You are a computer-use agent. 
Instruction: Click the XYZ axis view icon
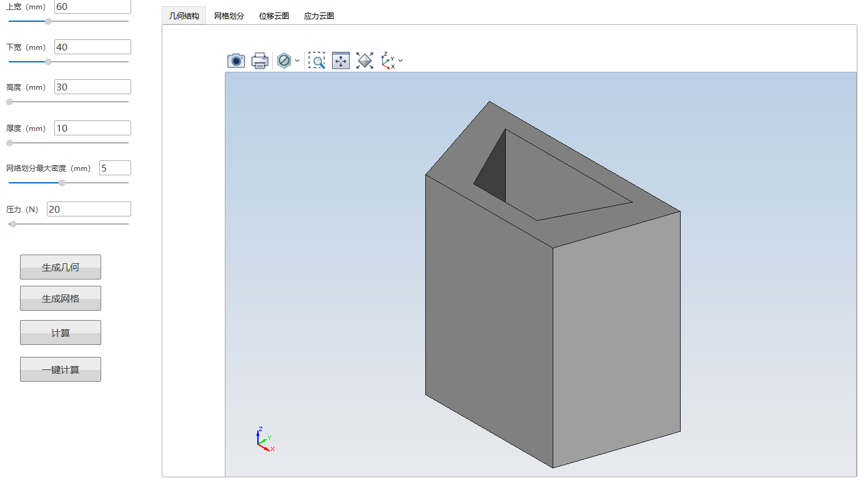click(388, 61)
